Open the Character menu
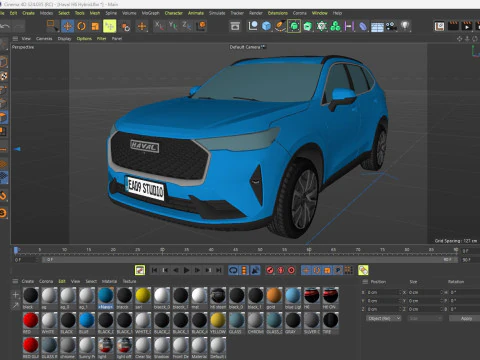Screen dimensions: 480x360 click(174, 13)
